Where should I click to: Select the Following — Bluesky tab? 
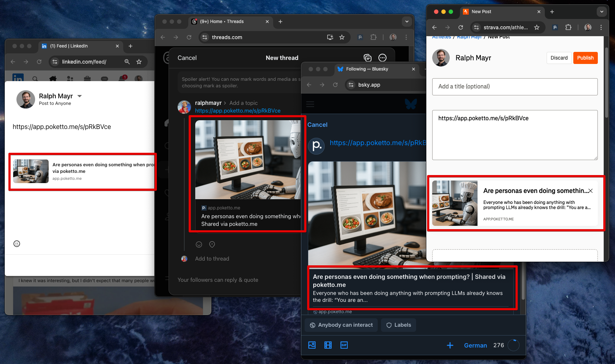point(373,69)
